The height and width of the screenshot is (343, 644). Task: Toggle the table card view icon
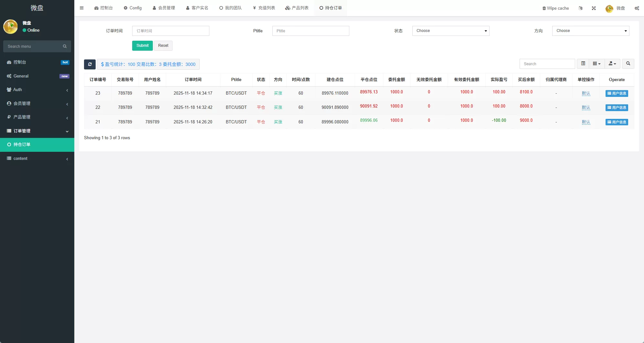pyautogui.click(x=583, y=64)
